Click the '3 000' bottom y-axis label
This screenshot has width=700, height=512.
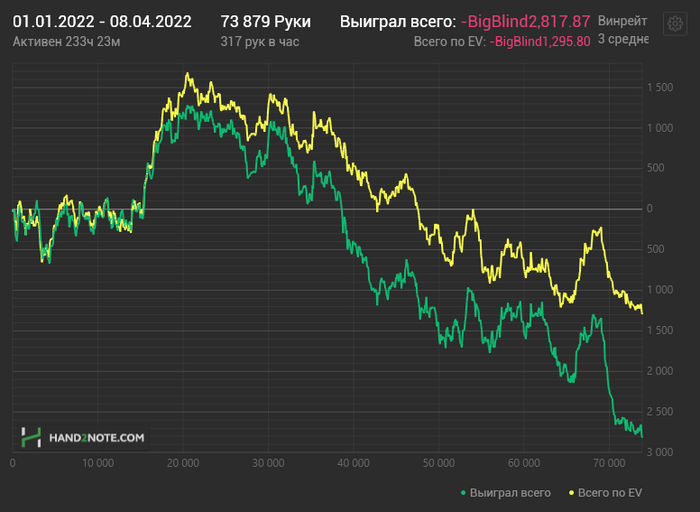(x=660, y=452)
